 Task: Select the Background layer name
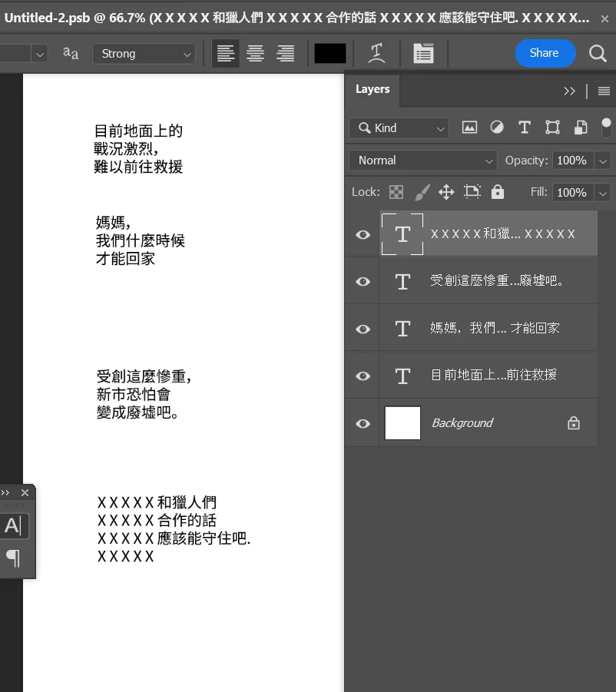click(x=462, y=422)
